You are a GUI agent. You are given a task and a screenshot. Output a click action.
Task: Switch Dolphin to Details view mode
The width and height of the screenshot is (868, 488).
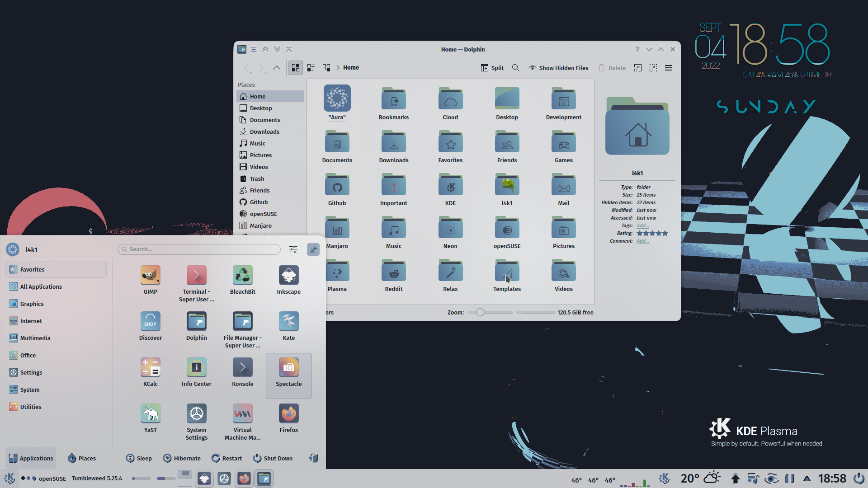326,68
